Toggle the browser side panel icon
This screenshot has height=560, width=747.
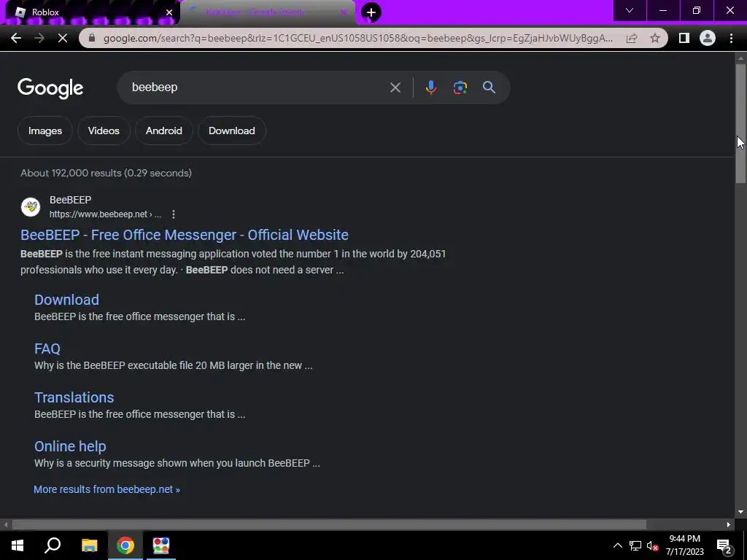pyautogui.click(x=684, y=38)
